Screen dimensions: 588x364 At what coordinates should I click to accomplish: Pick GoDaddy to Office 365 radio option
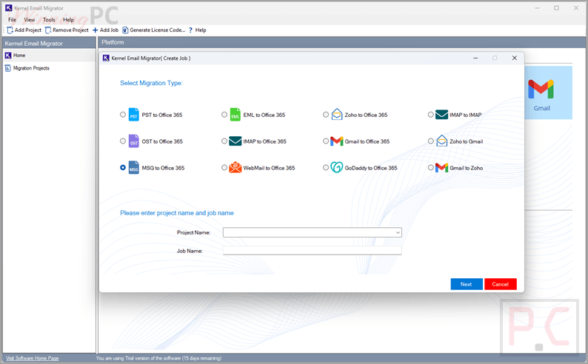326,167
